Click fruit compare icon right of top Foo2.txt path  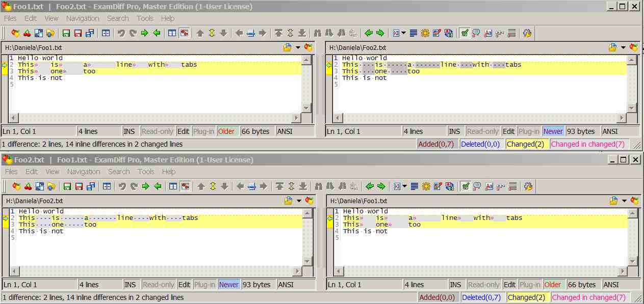click(x=634, y=47)
